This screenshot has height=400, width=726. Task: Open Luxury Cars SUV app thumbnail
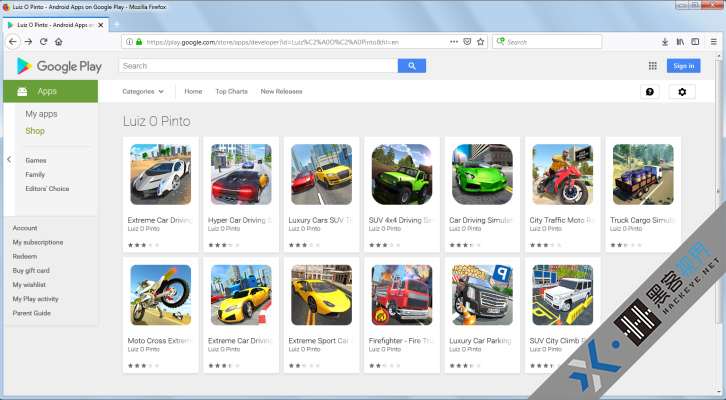click(321, 174)
